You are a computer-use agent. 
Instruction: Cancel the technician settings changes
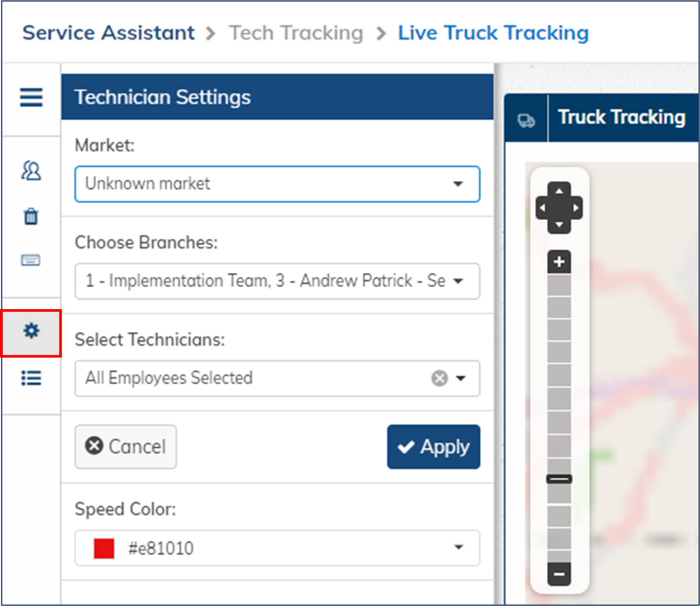tap(126, 447)
